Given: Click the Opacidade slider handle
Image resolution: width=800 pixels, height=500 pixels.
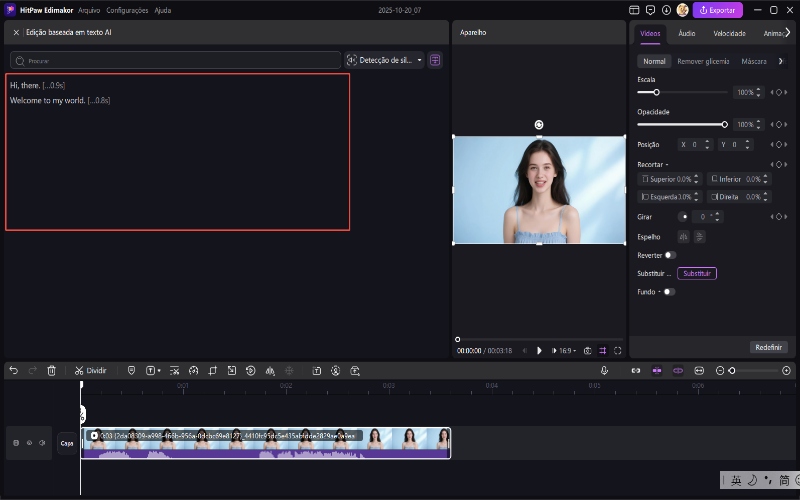Looking at the screenshot, I should click(724, 124).
